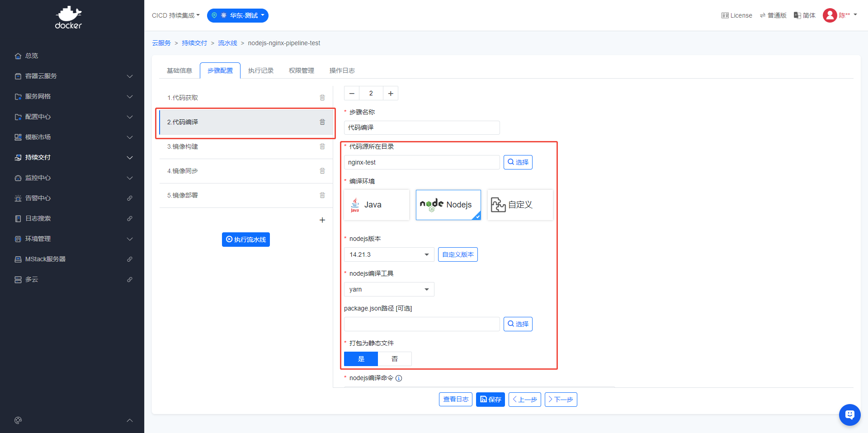Click the 执行流水线 button
Screen dimensions: 868x433
click(246, 240)
